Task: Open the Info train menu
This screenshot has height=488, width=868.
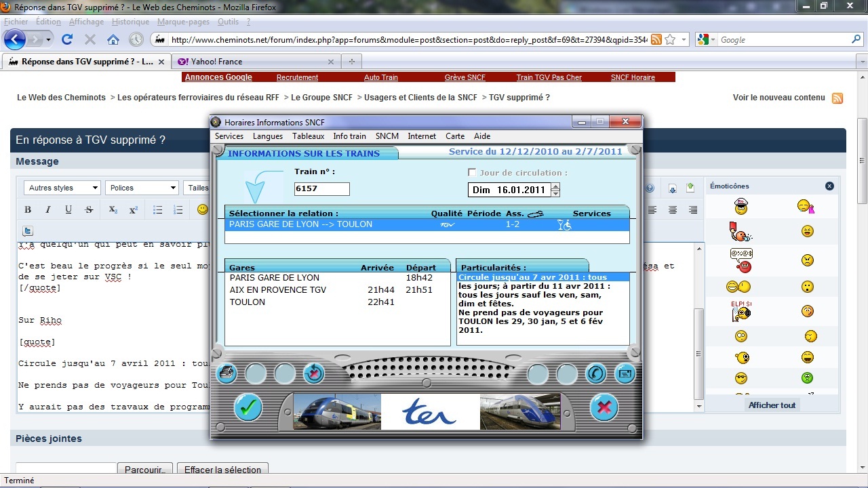Action: pyautogui.click(x=350, y=136)
